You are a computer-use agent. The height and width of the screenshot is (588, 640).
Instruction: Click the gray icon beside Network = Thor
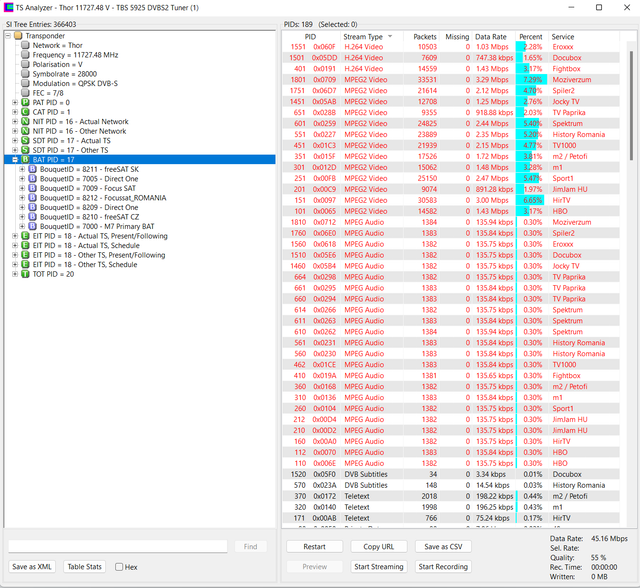(x=25, y=45)
